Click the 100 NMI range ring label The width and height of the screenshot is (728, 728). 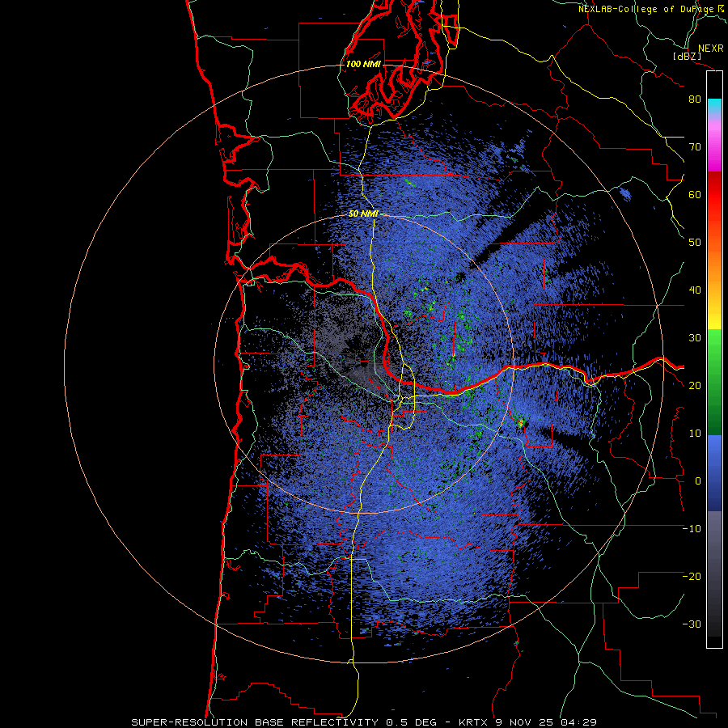coord(363,64)
